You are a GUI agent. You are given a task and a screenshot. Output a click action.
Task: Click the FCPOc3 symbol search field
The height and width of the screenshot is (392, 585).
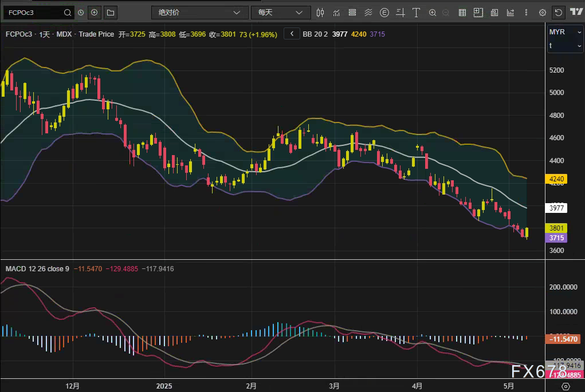[34, 12]
